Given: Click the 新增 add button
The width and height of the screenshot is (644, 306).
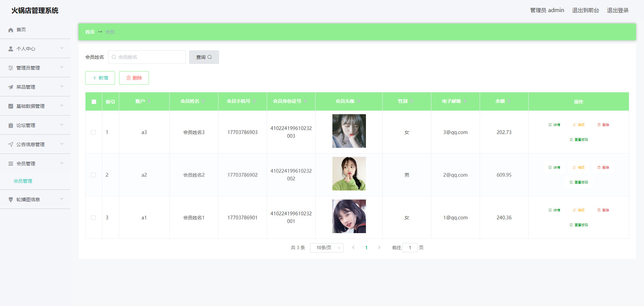Looking at the screenshot, I should coord(100,78).
